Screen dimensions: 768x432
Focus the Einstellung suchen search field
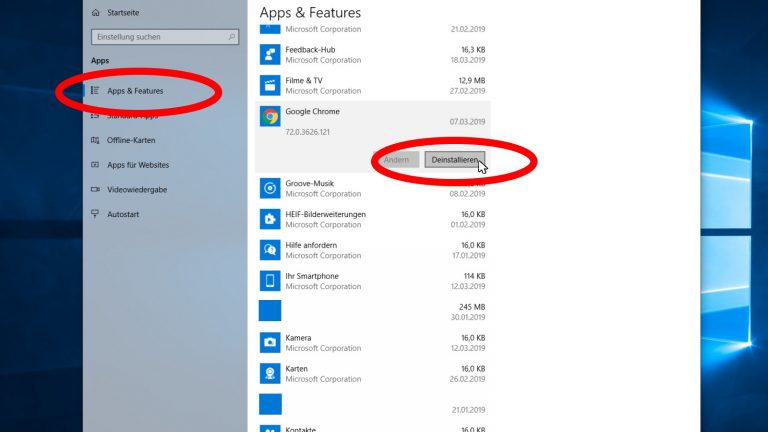[158, 37]
